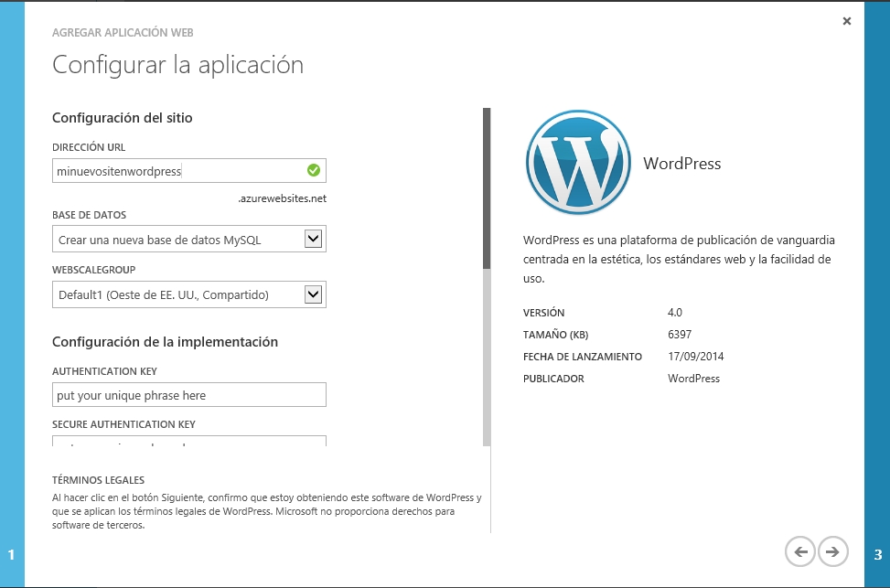This screenshot has height=588, width=890.
Task: Click the Dirección URL input field
Action: click(x=189, y=171)
